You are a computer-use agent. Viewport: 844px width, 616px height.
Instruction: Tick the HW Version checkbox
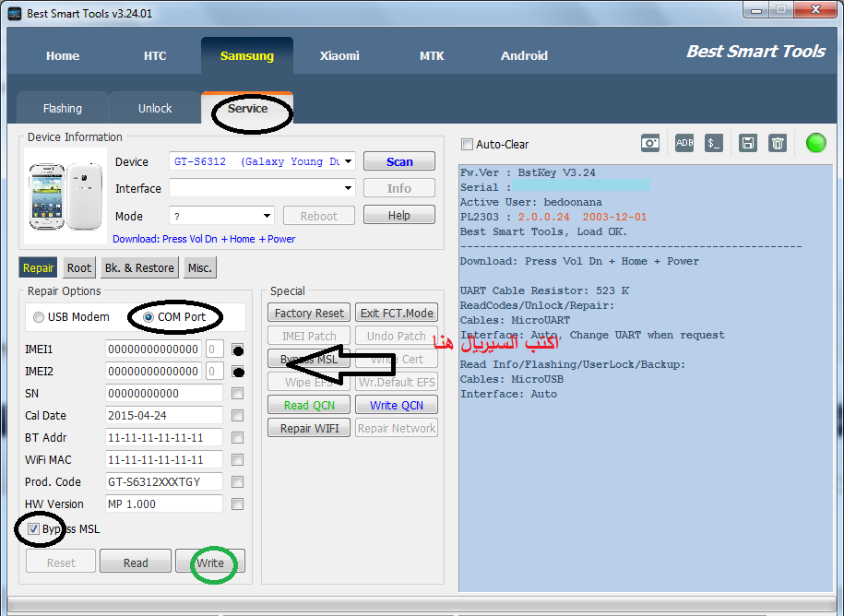click(237, 504)
